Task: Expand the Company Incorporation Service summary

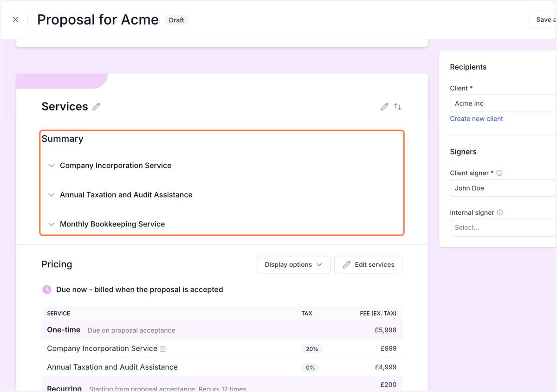Action: (52, 166)
